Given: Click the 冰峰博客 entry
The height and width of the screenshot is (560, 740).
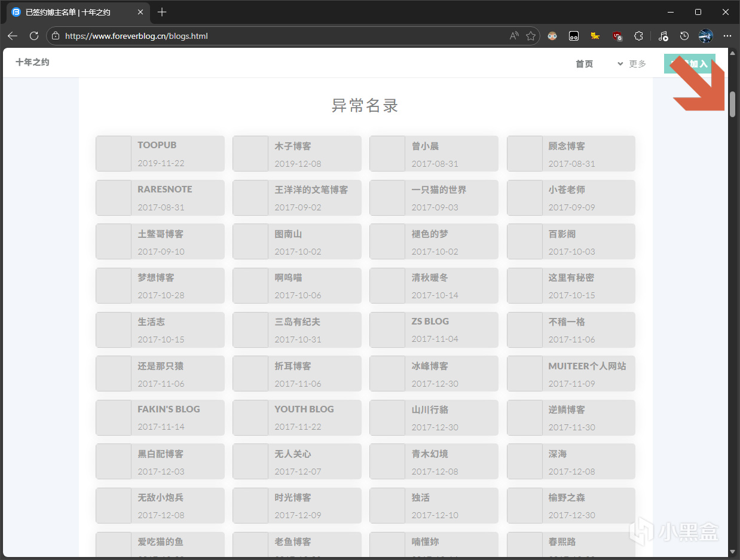Looking at the screenshot, I should tap(434, 374).
